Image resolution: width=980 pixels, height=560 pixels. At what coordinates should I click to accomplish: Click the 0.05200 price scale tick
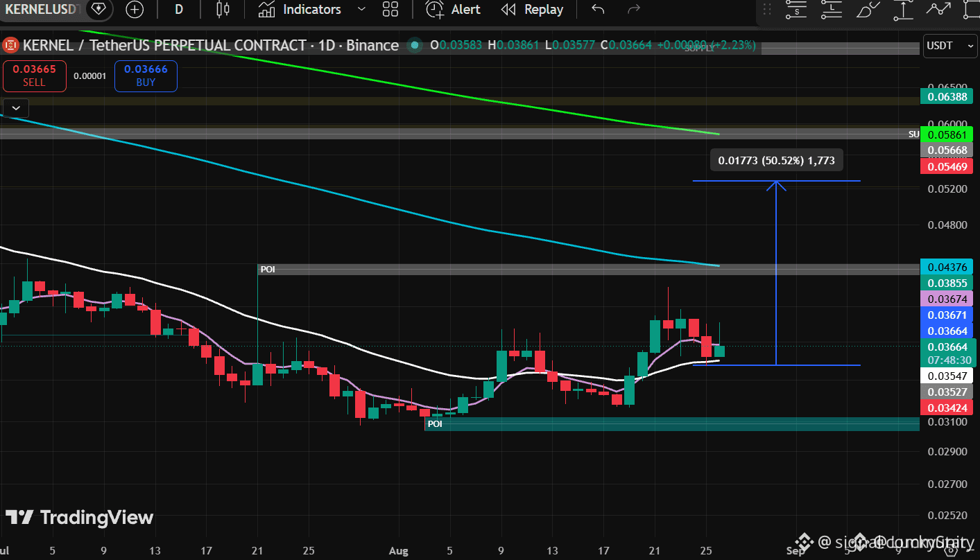(947, 189)
